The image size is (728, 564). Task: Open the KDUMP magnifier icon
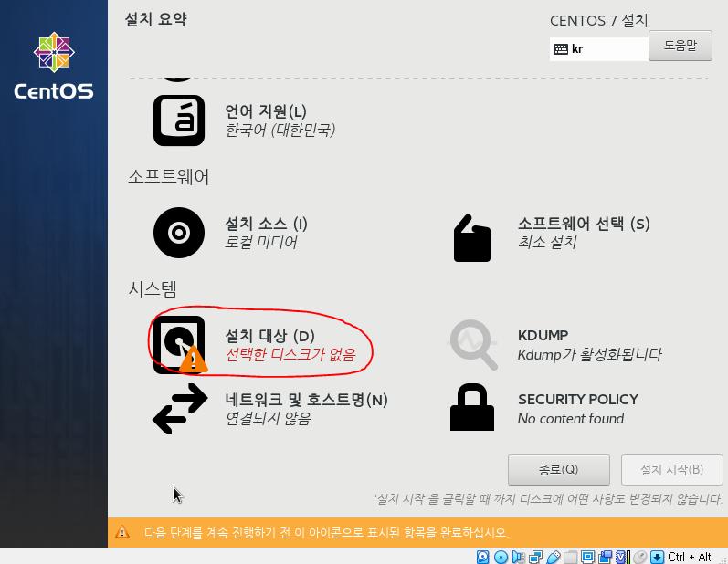(472, 345)
